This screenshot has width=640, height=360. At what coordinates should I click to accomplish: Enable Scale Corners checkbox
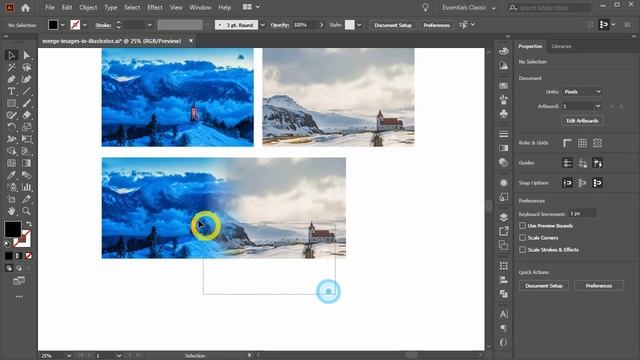point(522,238)
